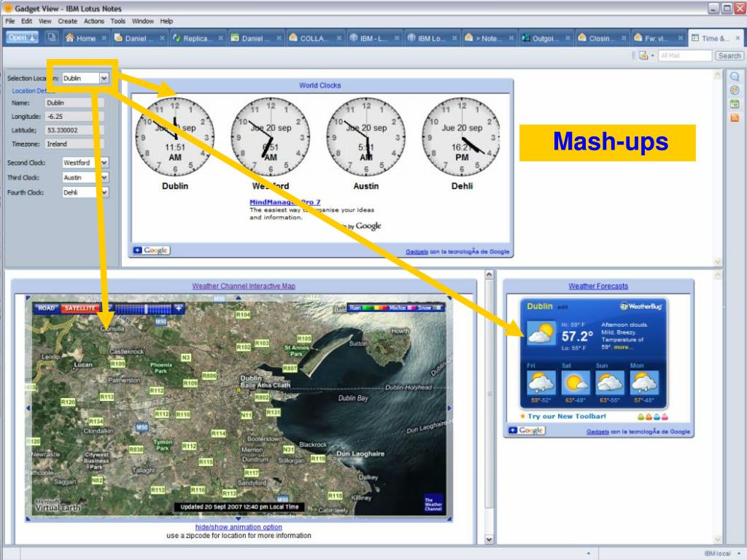747x560 pixels.
Task: Click the Austin clock face
Action: pos(366,137)
